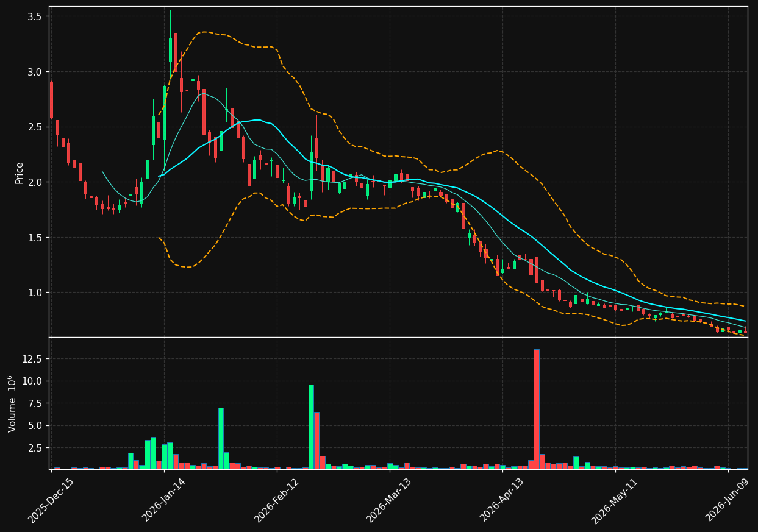Click the tallest red volume bar

pyautogui.click(x=537, y=409)
